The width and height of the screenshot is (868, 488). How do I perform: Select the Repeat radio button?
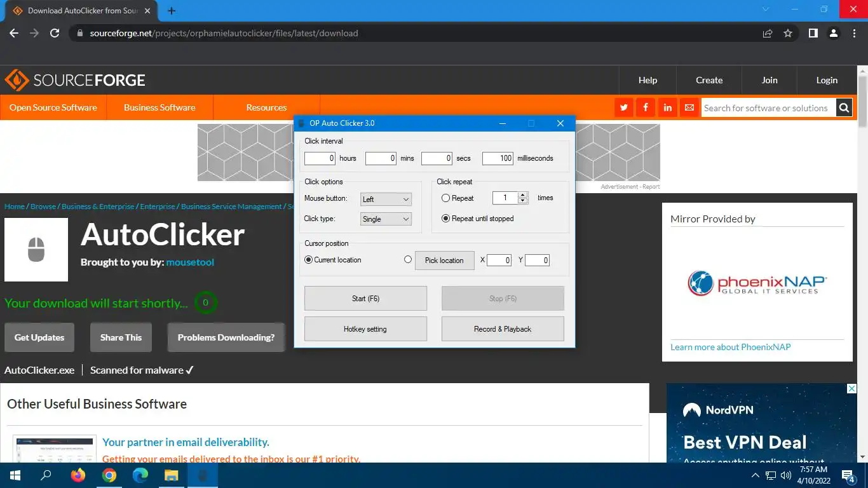(445, 198)
